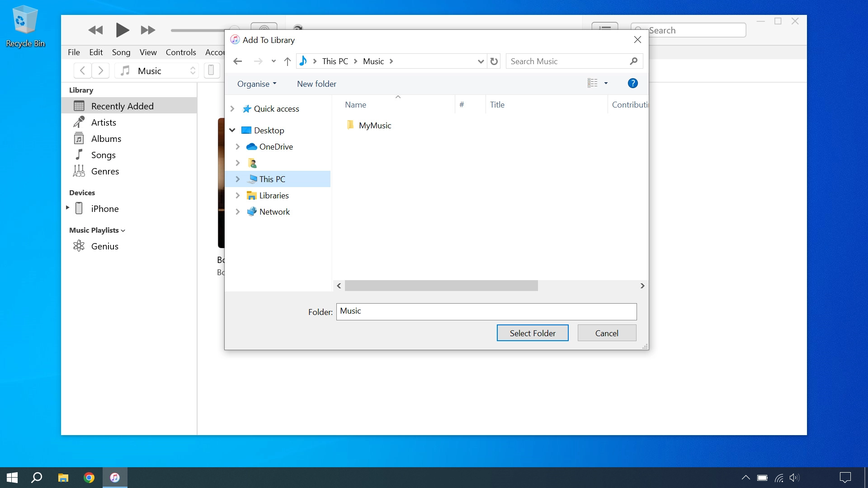868x488 pixels.
Task: Open the dialog Help
Action: coord(632,83)
